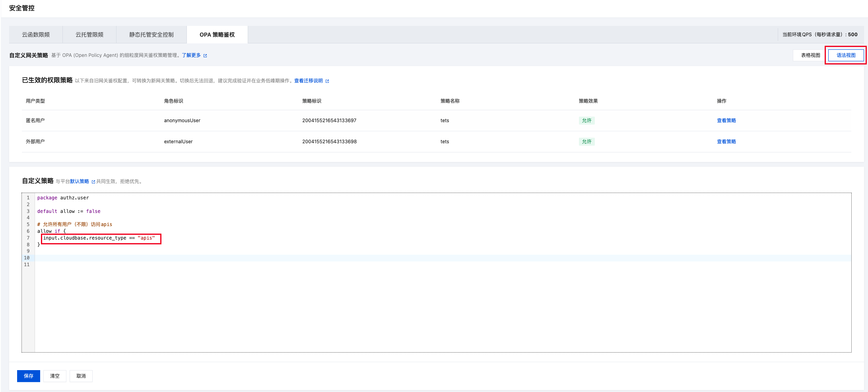Click the 策略名称 column header
Viewport: 868px width, 392px height.
[450, 101]
